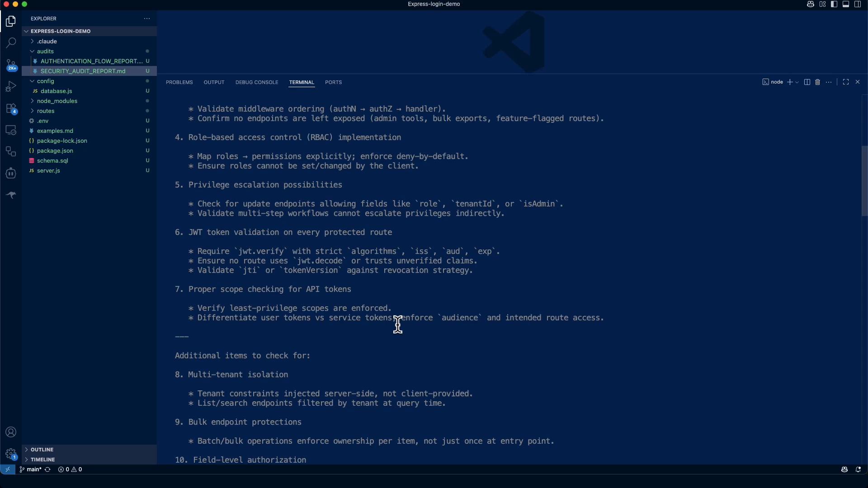Toggle the secondary side bar
The width and height of the screenshot is (868, 488).
coord(858,4)
